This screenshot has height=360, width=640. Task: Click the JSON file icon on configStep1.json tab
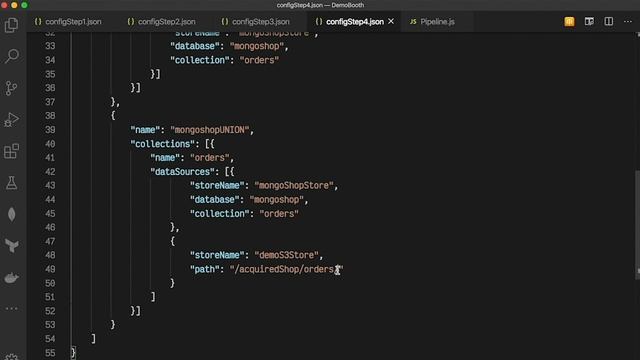pyautogui.click(x=38, y=22)
